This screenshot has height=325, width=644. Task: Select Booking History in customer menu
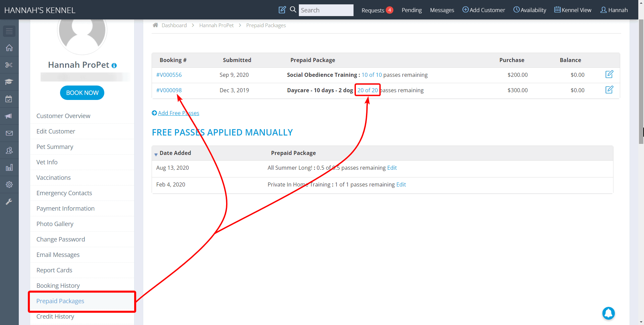tap(58, 285)
